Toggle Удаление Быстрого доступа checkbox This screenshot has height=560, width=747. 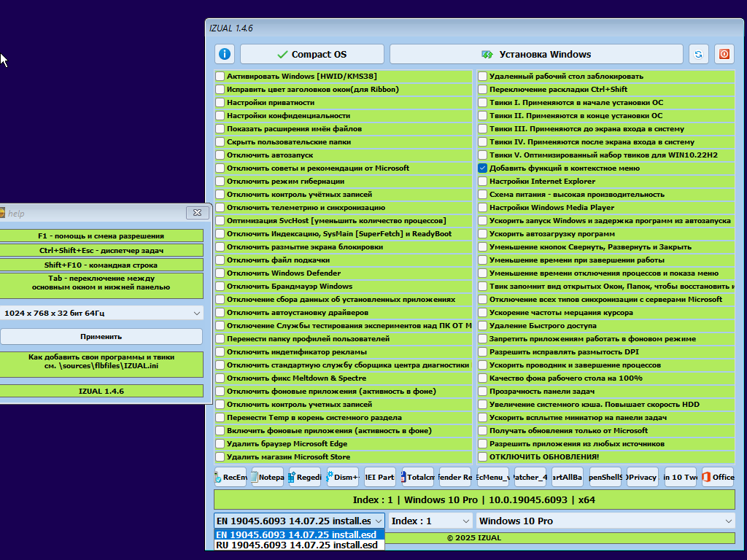tap(483, 326)
